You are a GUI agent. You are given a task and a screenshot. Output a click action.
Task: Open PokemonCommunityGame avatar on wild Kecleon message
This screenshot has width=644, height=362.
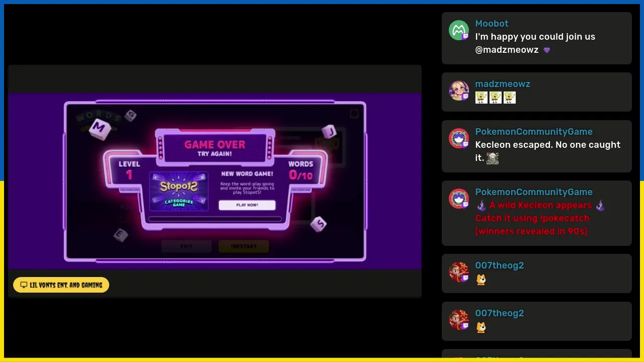pos(459,199)
